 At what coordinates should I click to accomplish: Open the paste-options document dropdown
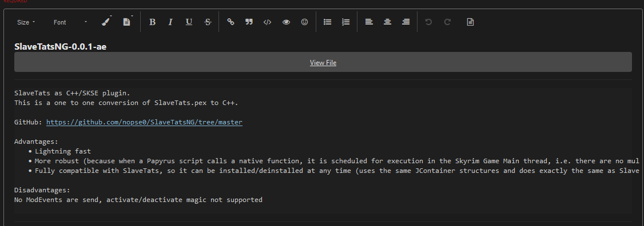point(128,22)
